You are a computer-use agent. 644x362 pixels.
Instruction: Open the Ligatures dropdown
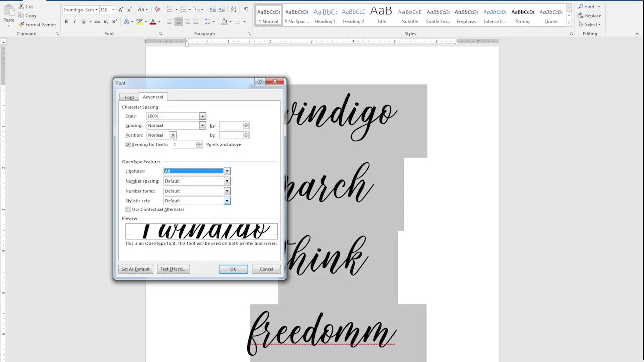point(227,171)
